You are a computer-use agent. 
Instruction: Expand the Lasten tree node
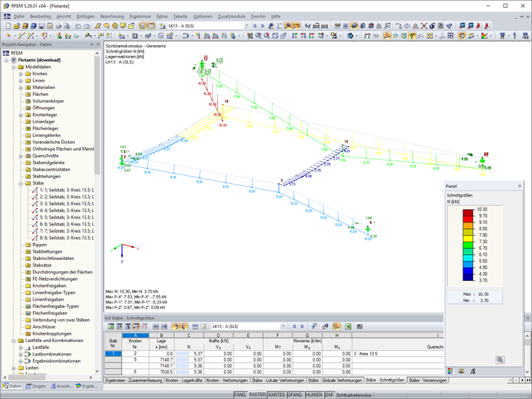tap(13, 368)
